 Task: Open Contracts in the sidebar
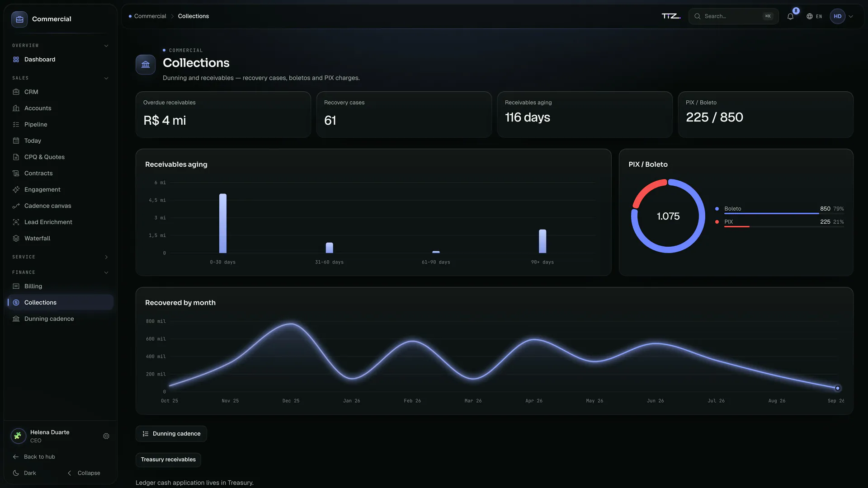tap(60, 173)
